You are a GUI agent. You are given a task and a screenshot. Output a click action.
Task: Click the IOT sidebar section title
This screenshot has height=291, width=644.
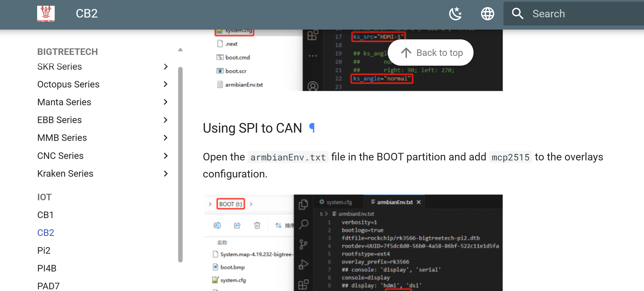[x=44, y=197]
